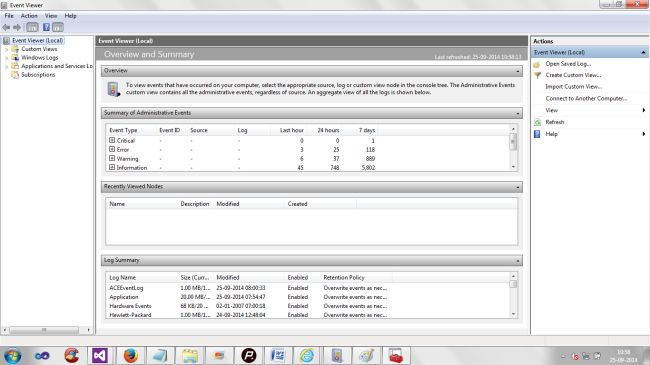Collapse the Log Summary section
650x365 pixels.
point(517,261)
